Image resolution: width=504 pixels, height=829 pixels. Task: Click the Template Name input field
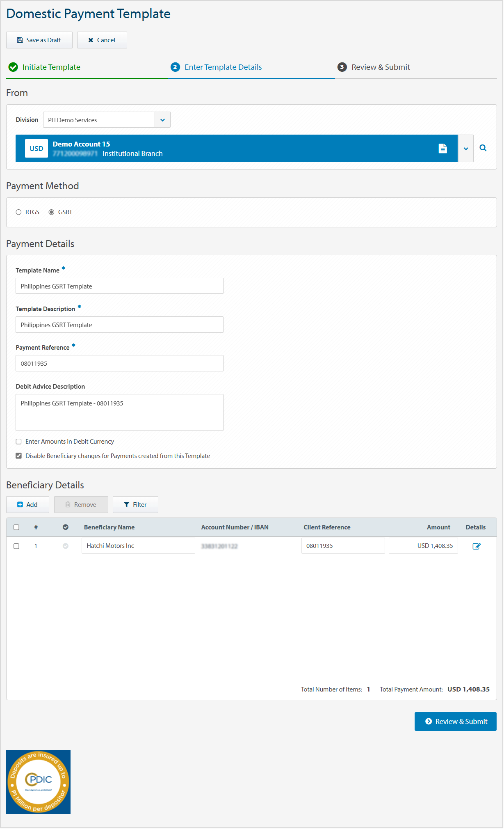pyautogui.click(x=119, y=286)
